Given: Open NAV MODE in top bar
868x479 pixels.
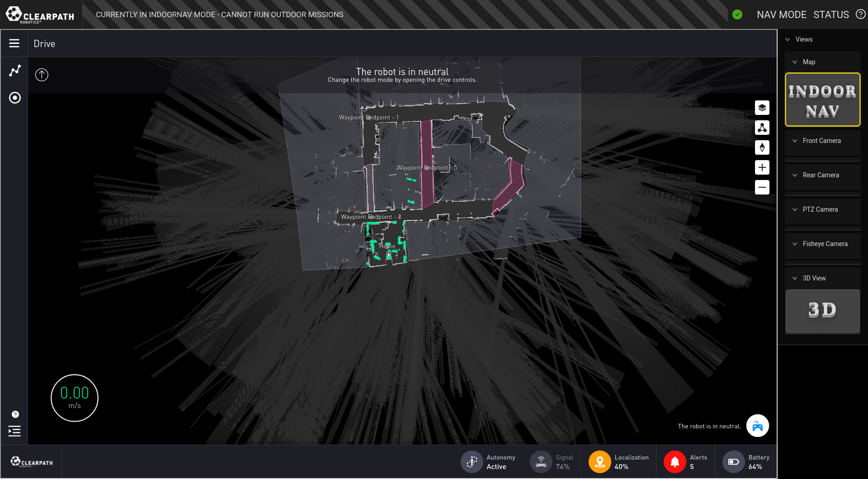Looking at the screenshot, I should pyautogui.click(x=781, y=14).
